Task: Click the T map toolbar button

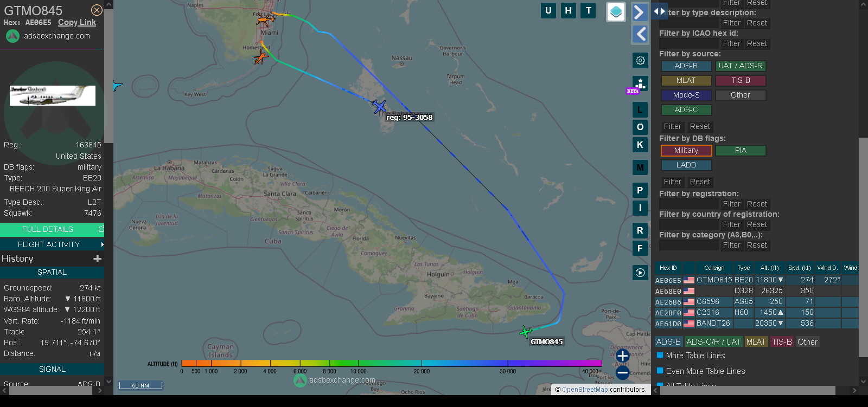Action: (x=589, y=10)
